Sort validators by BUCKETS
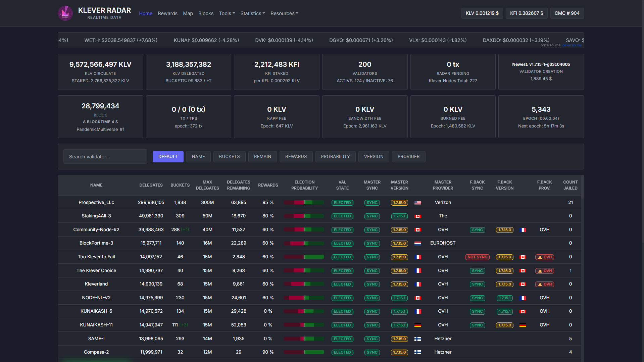Image resolution: width=644 pixels, height=362 pixels. (229, 157)
